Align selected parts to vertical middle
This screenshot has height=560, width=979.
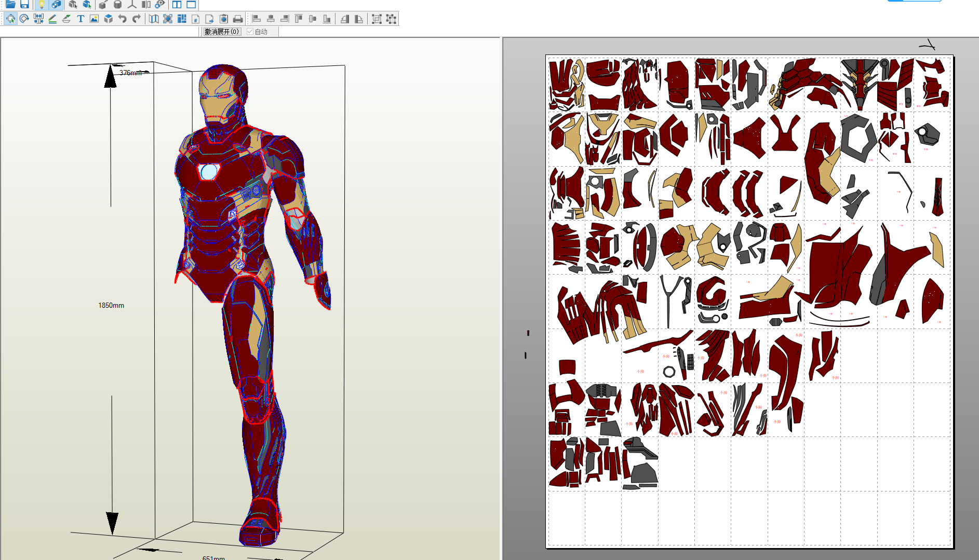pos(313,19)
